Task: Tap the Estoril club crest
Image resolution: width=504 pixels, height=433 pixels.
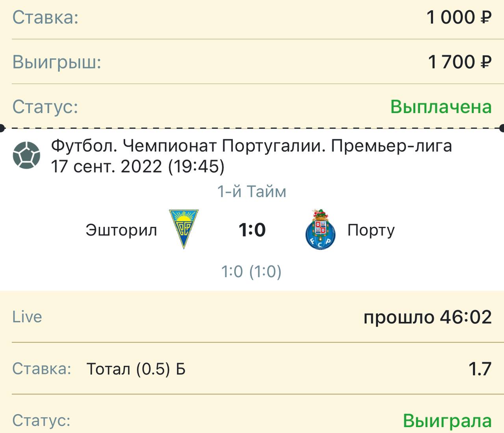Action: (184, 229)
